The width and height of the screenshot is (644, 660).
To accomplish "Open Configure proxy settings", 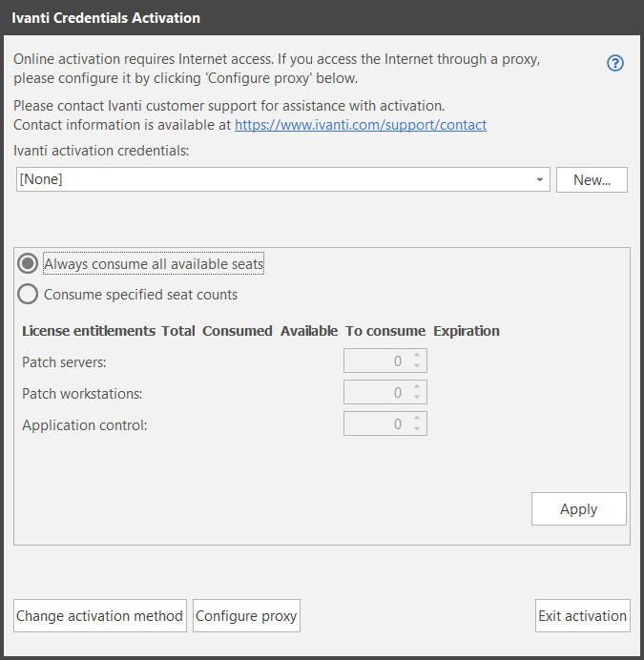I will tap(246, 616).
